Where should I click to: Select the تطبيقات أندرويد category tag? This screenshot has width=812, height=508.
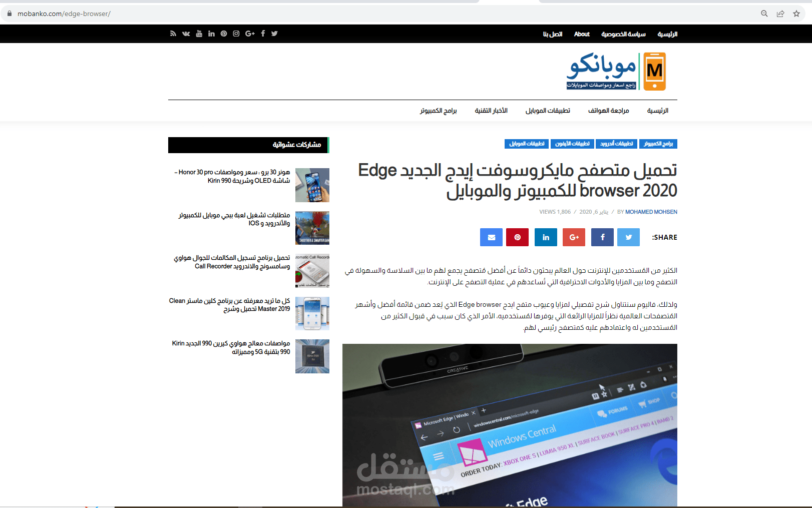(617, 144)
